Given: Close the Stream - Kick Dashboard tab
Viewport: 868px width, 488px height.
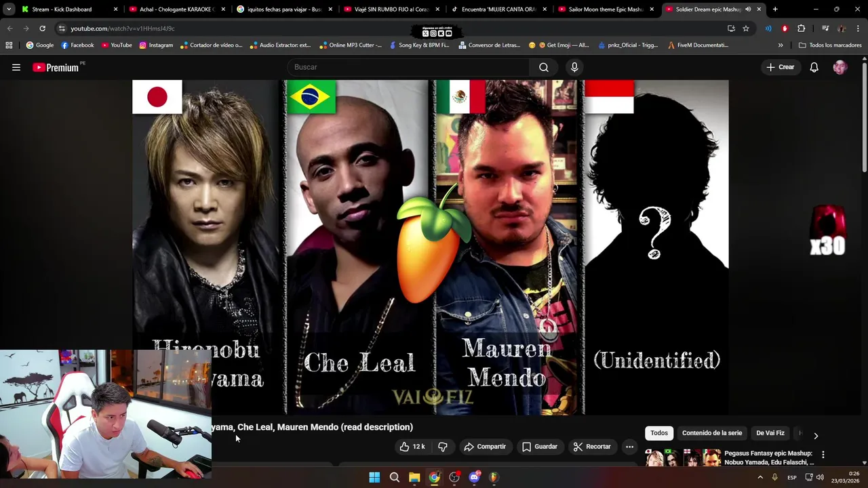Looking at the screenshot, I should coord(115,9).
